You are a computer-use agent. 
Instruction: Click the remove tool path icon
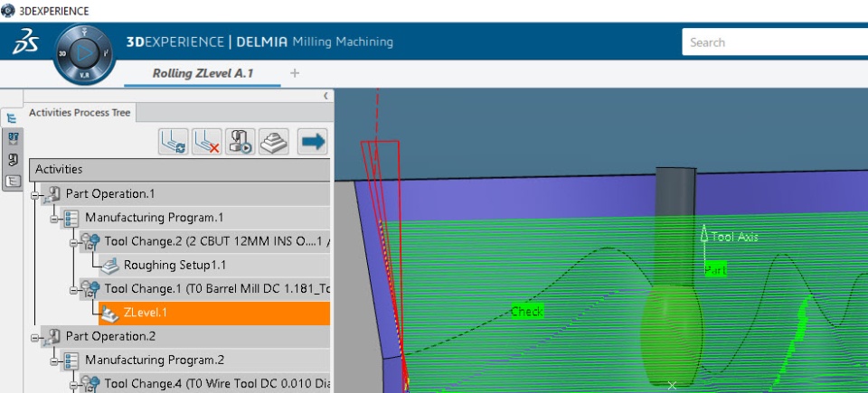pos(206,141)
